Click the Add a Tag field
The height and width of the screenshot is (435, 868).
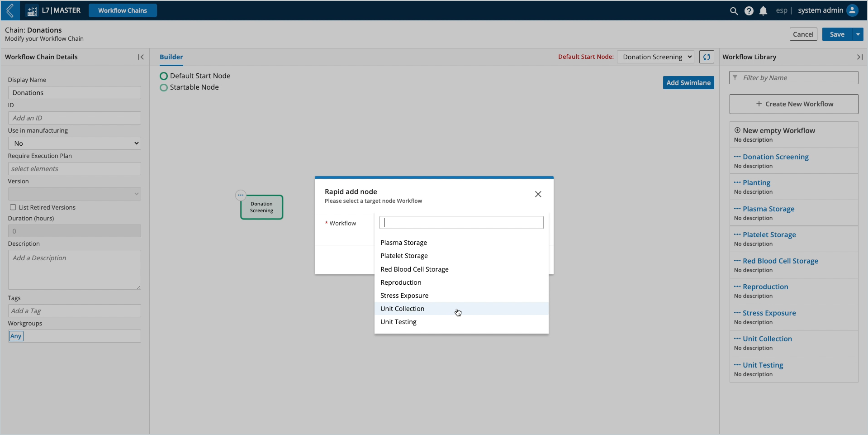(74, 311)
